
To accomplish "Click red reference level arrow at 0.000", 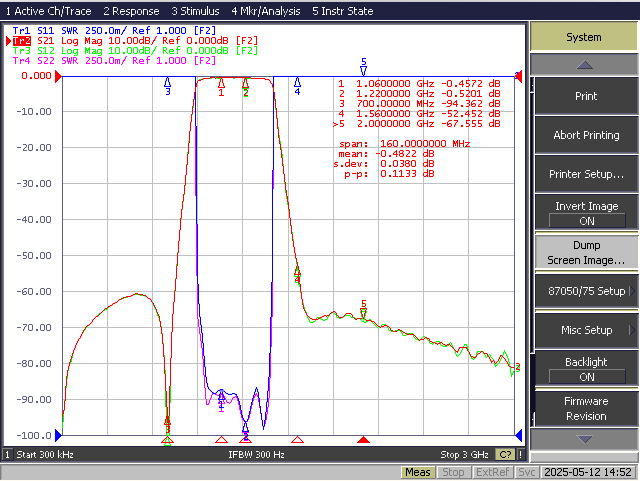I will pos(58,76).
